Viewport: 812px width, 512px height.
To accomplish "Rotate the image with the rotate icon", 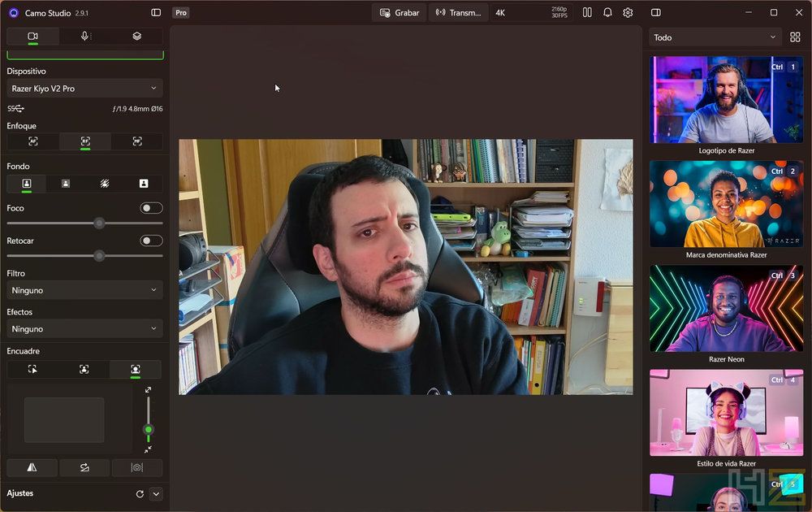I will point(84,467).
